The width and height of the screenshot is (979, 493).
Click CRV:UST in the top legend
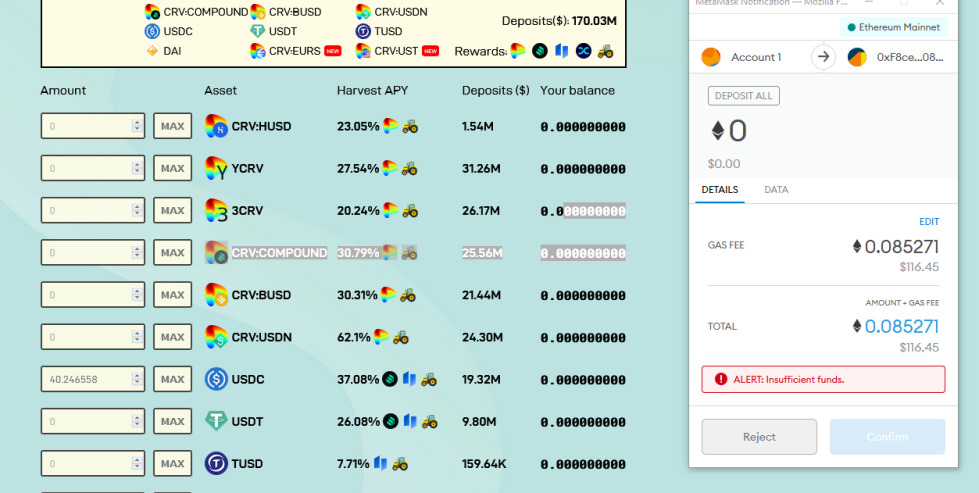pyautogui.click(x=396, y=51)
